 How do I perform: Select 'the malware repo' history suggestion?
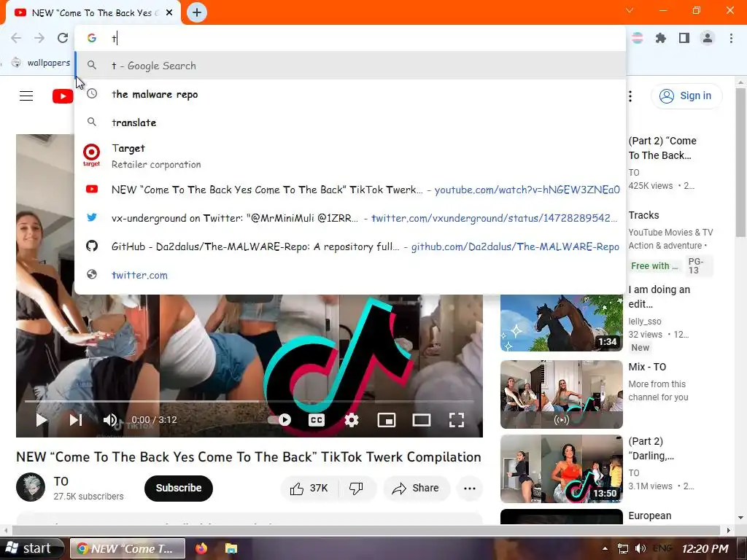click(x=350, y=94)
